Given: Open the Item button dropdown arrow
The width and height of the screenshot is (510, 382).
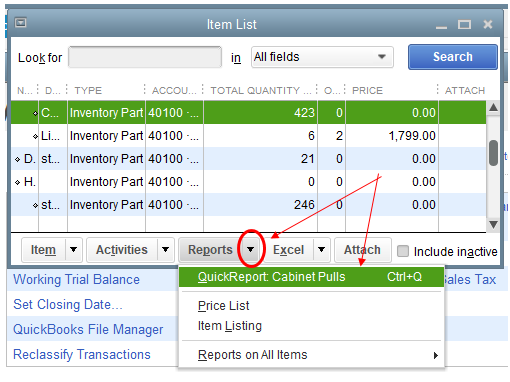Looking at the screenshot, I should point(74,249).
